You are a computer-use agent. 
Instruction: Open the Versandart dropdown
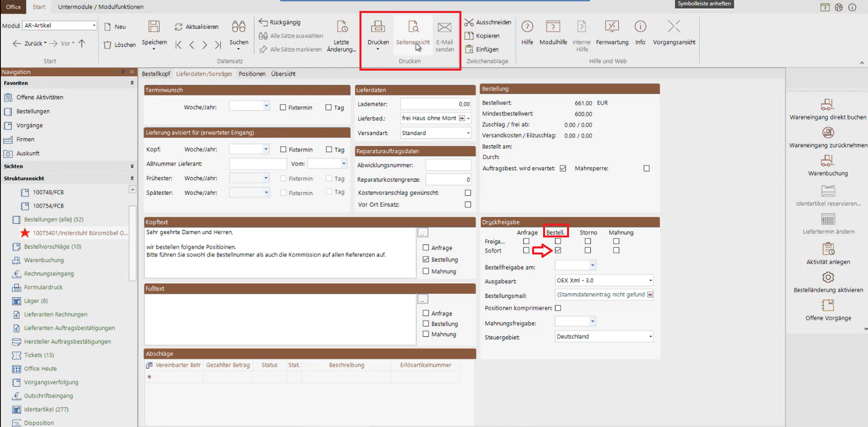[x=468, y=133]
